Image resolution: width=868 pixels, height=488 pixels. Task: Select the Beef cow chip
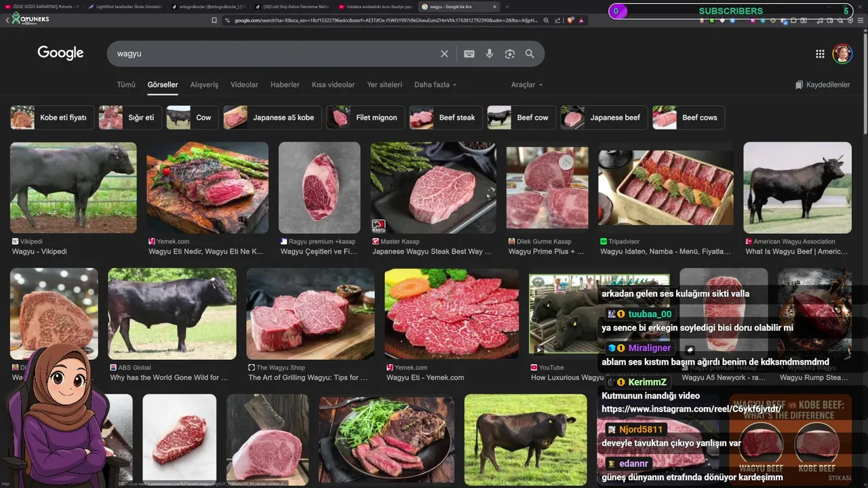click(521, 117)
